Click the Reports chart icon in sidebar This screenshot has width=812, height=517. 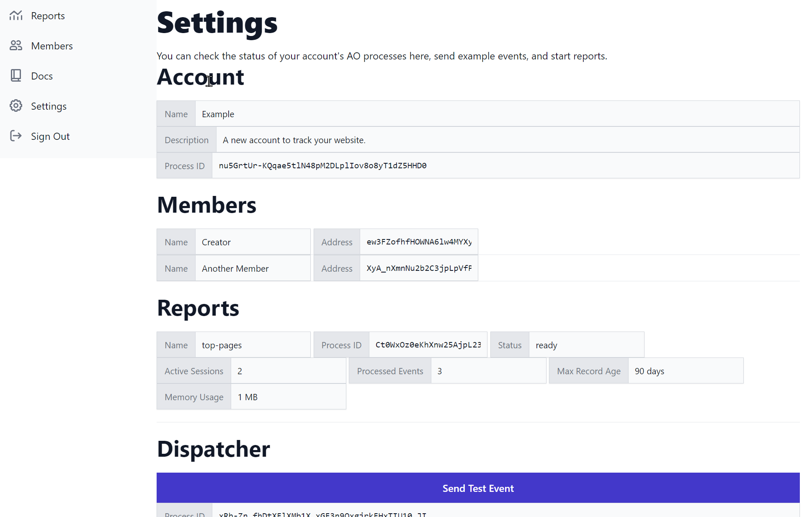pos(16,16)
